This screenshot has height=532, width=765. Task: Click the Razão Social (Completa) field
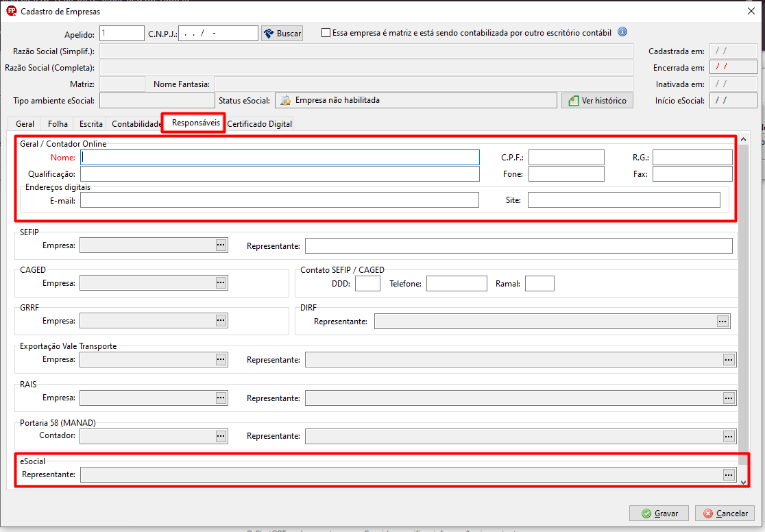point(367,67)
